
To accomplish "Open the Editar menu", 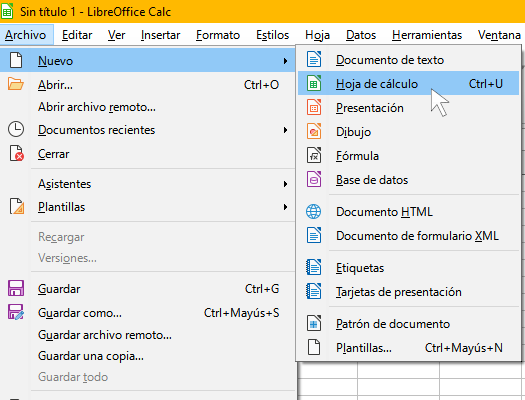I will click(77, 35).
